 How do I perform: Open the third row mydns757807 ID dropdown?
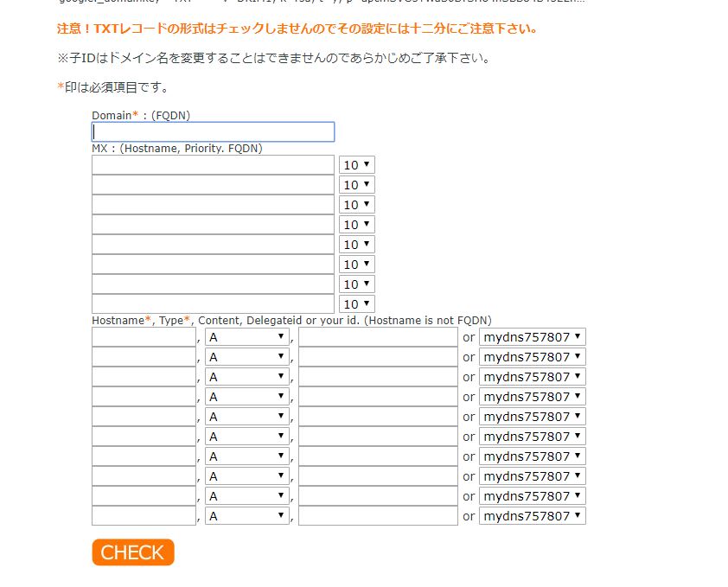coord(532,377)
